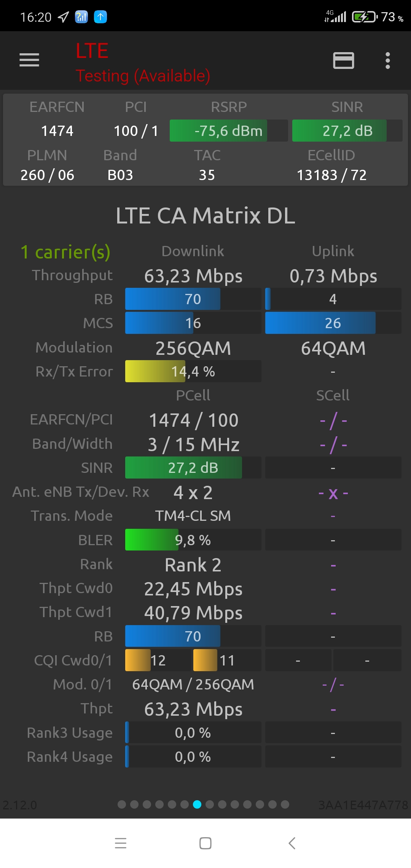
Task: Jump to the first page indicator dot
Action: (x=122, y=804)
